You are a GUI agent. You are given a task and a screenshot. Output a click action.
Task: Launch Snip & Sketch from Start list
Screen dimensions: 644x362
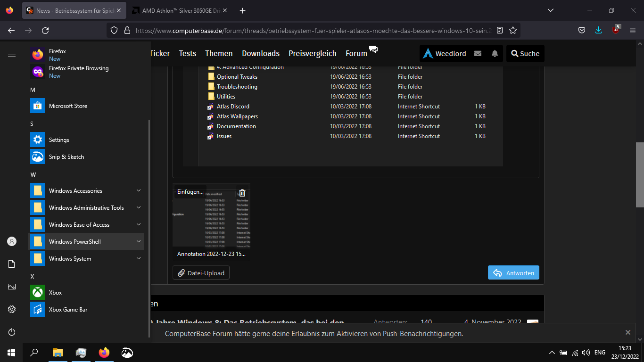click(87, 156)
